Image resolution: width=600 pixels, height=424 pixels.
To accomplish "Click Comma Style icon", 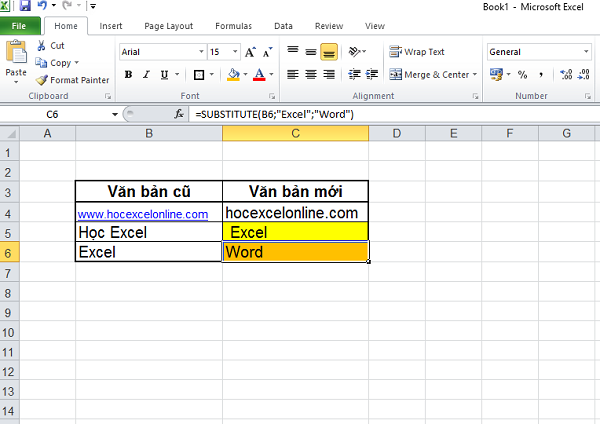I will coord(541,75).
